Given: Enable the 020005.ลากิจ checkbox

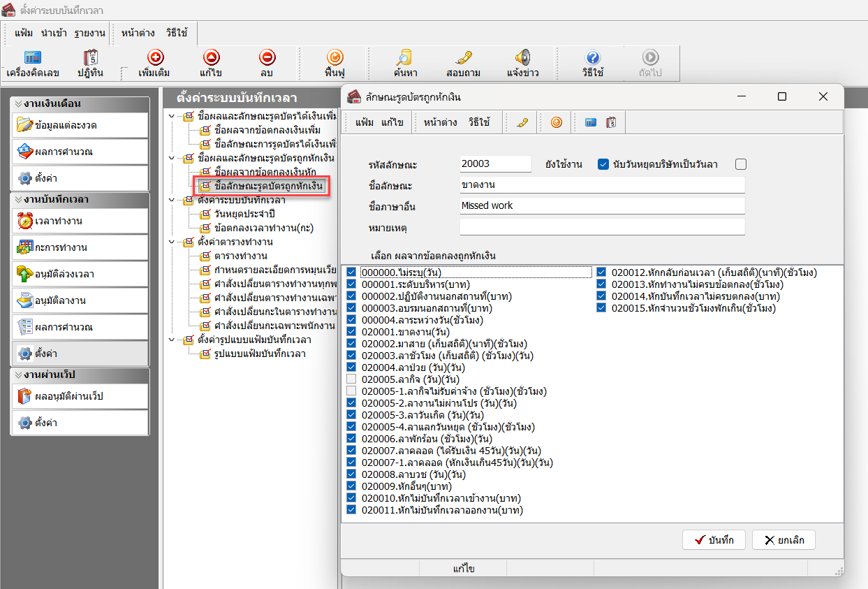Looking at the screenshot, I should 351,379.
